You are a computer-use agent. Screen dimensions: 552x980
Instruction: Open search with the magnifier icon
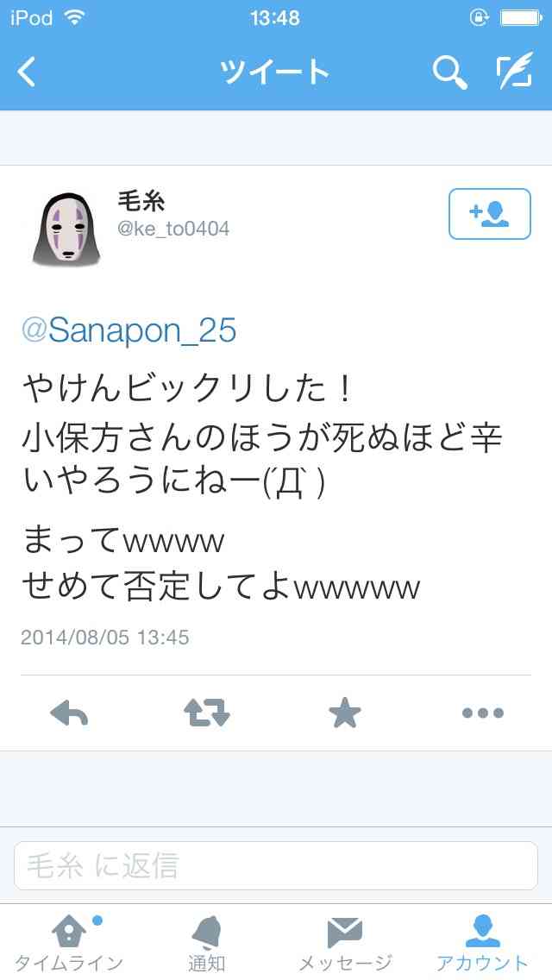pos(449,72)
